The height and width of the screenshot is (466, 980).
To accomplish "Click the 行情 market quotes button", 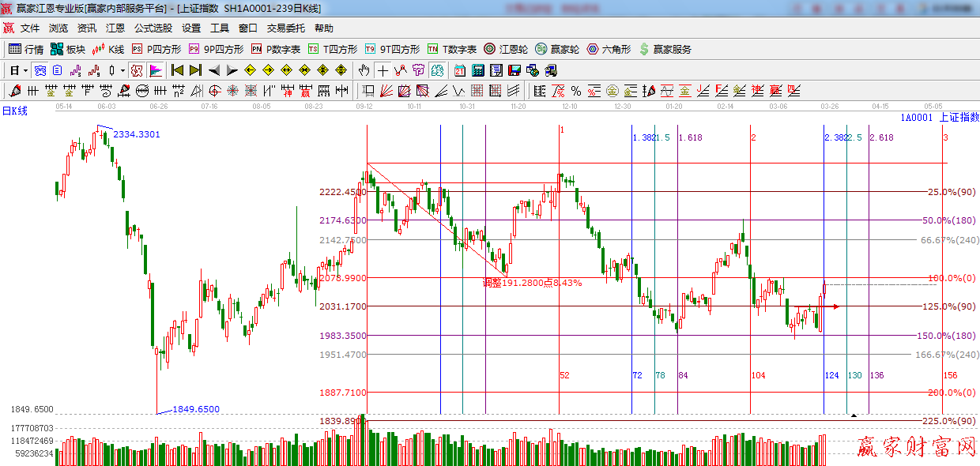I will click(26, 49).
